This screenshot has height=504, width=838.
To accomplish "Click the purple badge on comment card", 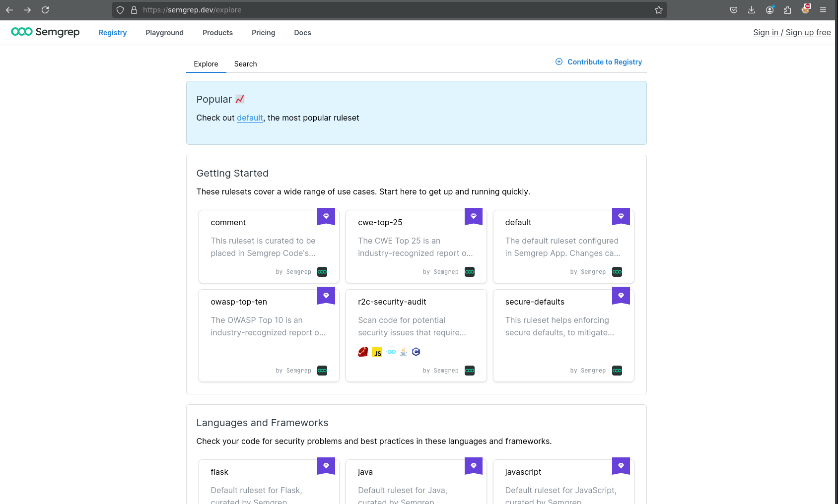I will pos(326,216).
